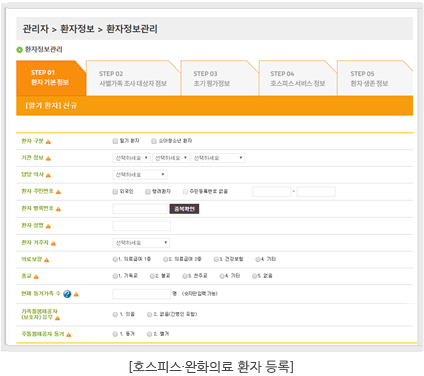The height and width of the screenshot is (376, 424).
Task: Select radio 1. 의료급여 1종
Action: (x=115, y=259)
